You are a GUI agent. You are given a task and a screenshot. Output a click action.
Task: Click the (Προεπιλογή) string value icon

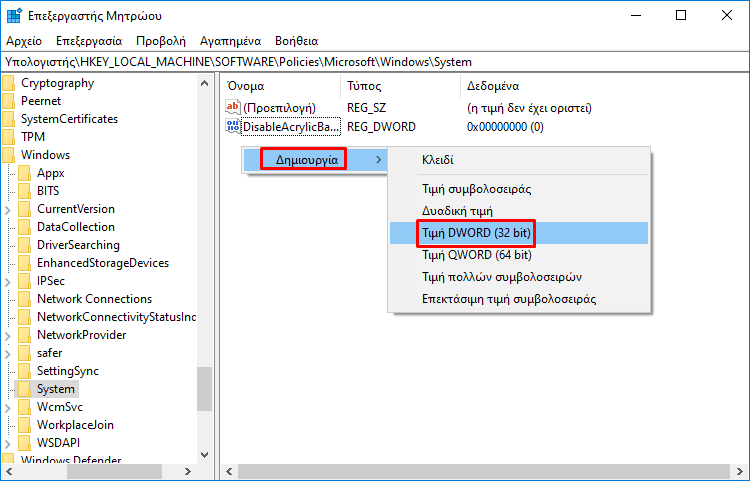point(233,107)
